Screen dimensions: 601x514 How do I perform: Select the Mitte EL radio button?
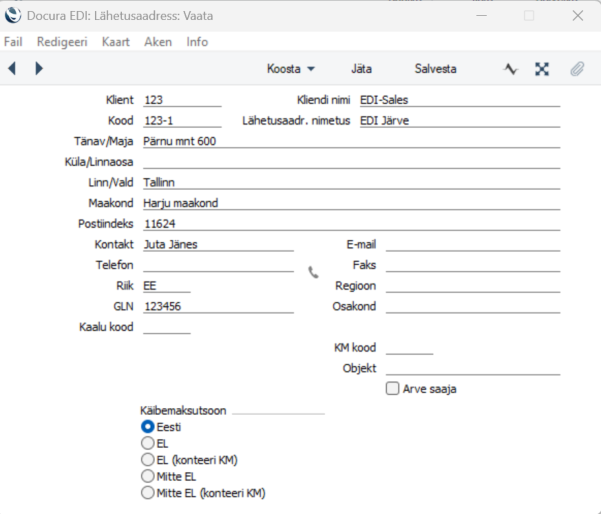[x=148, y=476]
